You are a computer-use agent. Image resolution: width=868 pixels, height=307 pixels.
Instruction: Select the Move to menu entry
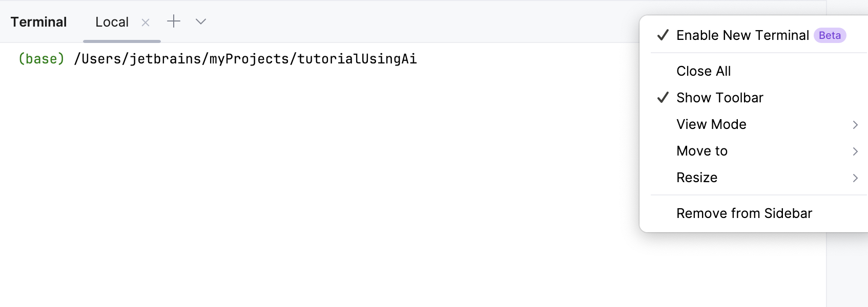click(702, 151)
